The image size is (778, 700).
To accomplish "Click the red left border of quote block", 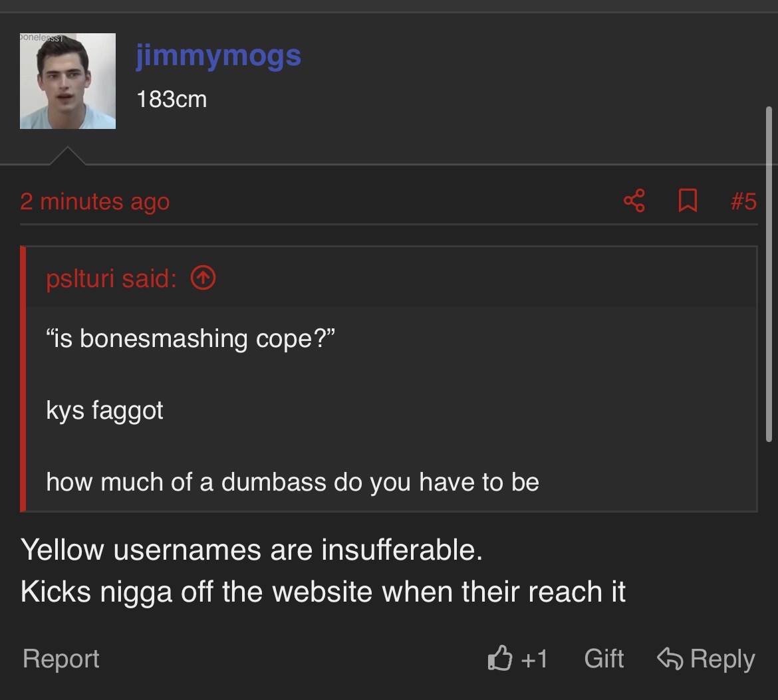I will click(x=23, y=379).
